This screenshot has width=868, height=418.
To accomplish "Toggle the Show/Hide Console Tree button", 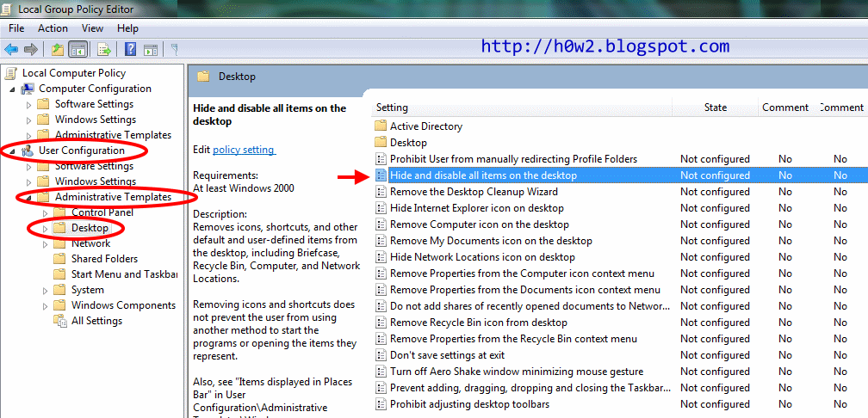I will [77, 50].
